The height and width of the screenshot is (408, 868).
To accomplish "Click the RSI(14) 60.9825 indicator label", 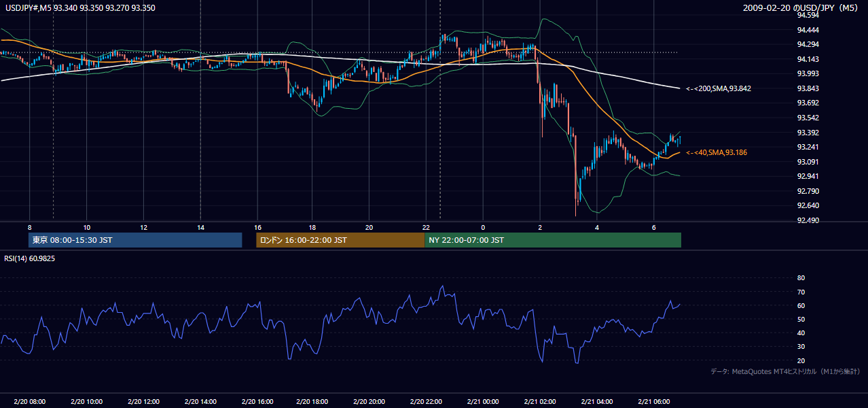I will [x=30, y=258].
